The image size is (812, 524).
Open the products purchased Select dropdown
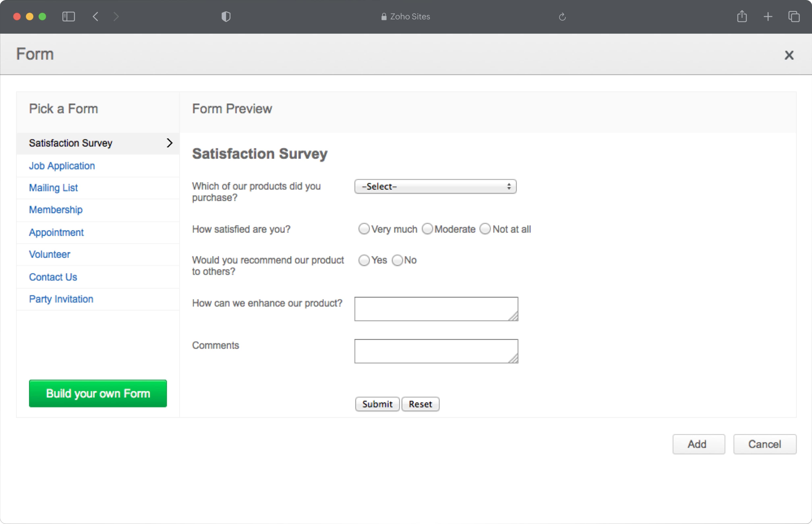coord(435,186)
